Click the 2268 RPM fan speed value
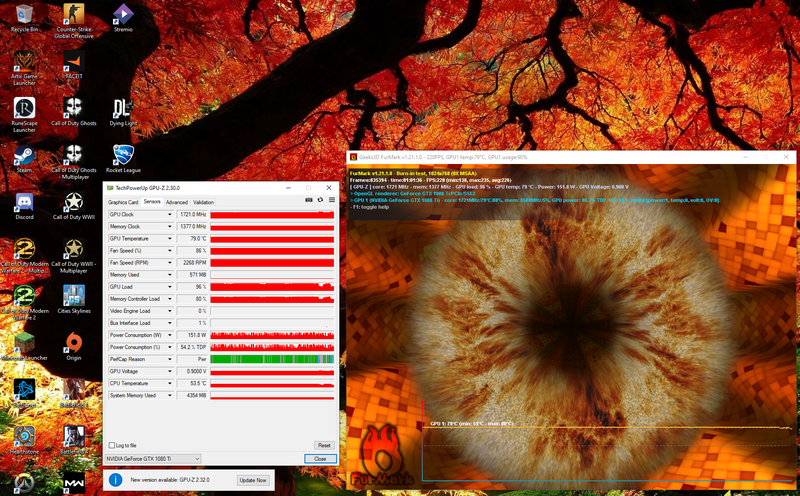Screen dimensions: 800x496 point(192,263)
